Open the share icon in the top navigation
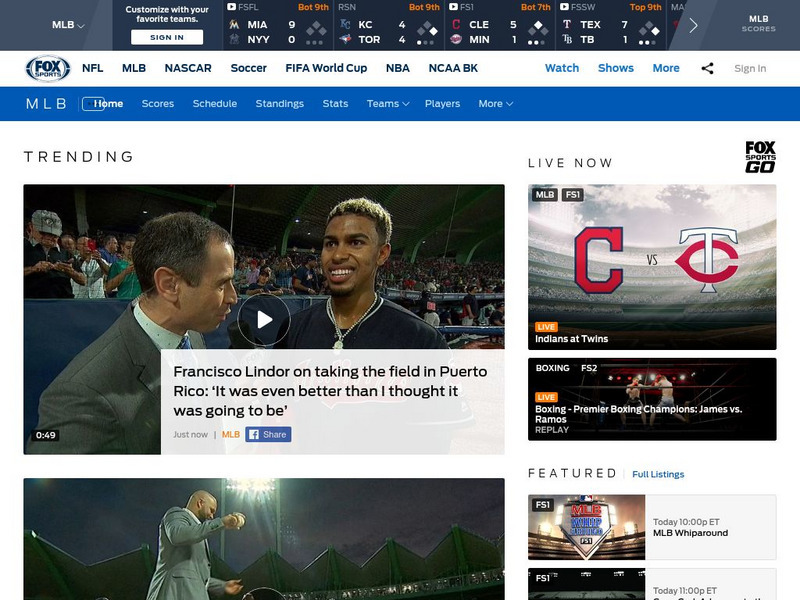800x600 pixels. [709, 68]
